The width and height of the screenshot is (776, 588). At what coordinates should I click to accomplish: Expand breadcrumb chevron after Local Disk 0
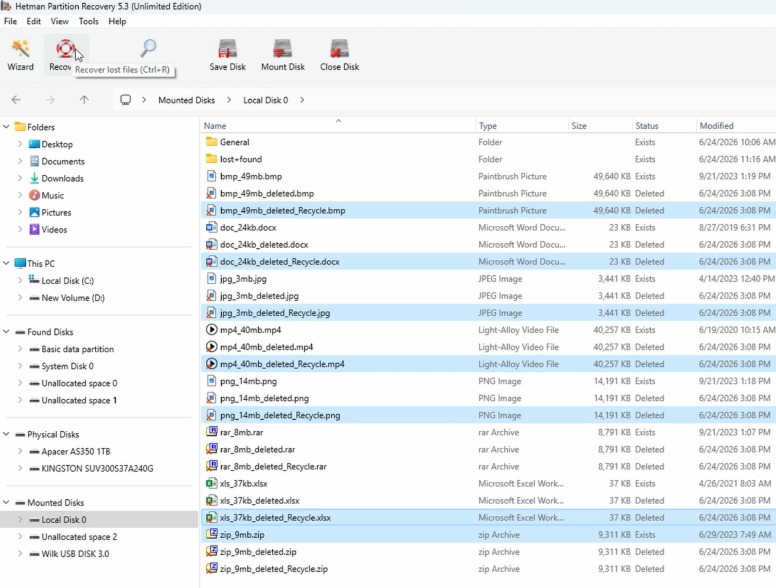[x=302, y=100]
